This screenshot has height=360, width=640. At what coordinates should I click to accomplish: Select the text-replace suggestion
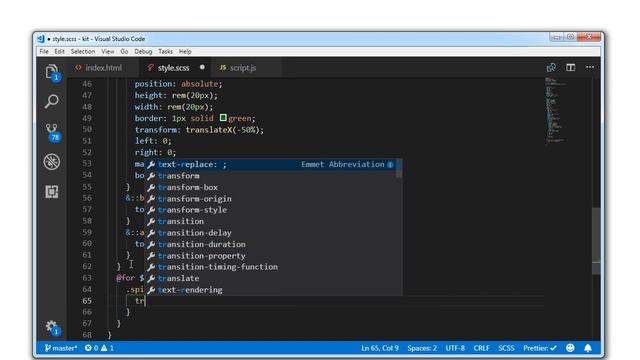click(270, 164)
